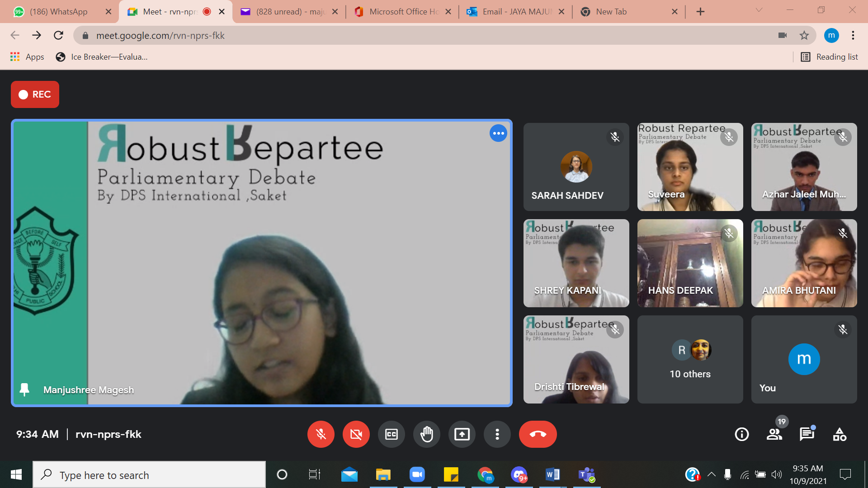Viewport: 868px width, 488px height.
Task: Turn on camera in the call bar
Action: tap(356, 434)
